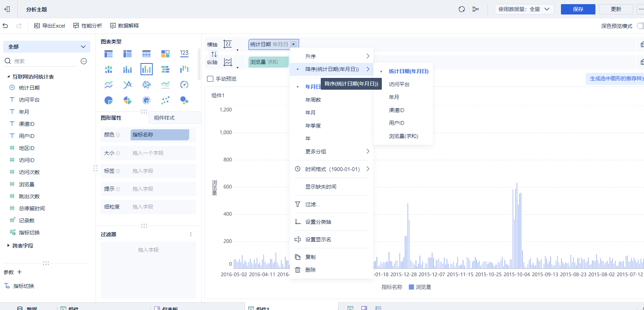This screenshot has height=310, width=644.
Task: Click the circular refresh icon near data usage
Action: click(462, 9)
